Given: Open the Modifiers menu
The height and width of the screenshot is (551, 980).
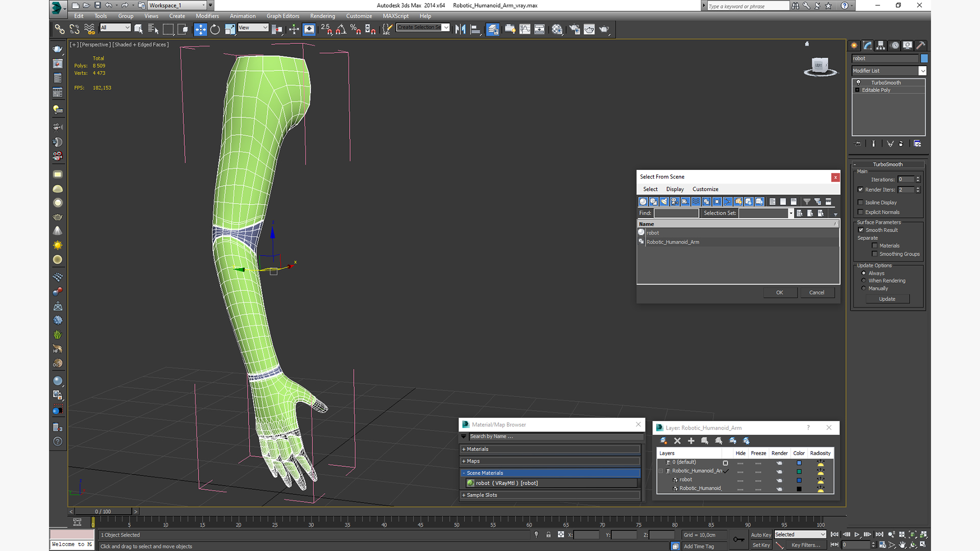Looking at the screenshot, I should point(207,16).
